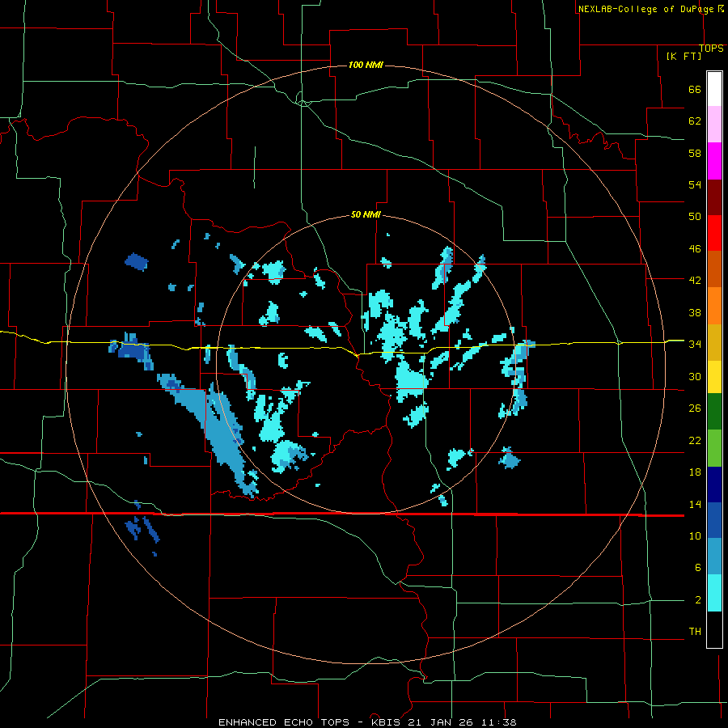
Task: Click the dark green legend swatch
Action: [714, 412]
